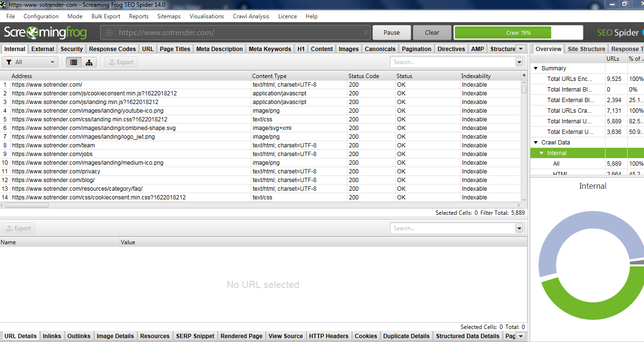Click the lower panel search field
This screenshot has height=342, width=644.
452,228
